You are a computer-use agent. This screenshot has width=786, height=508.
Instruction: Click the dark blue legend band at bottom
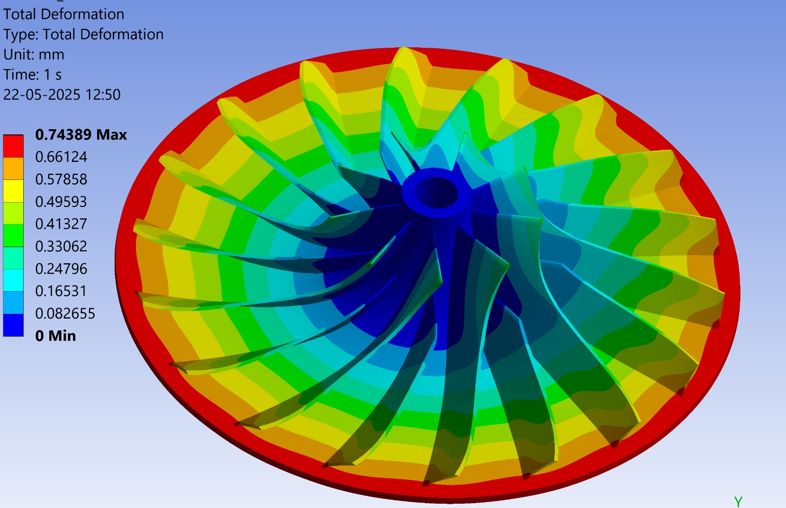[13, 324]
